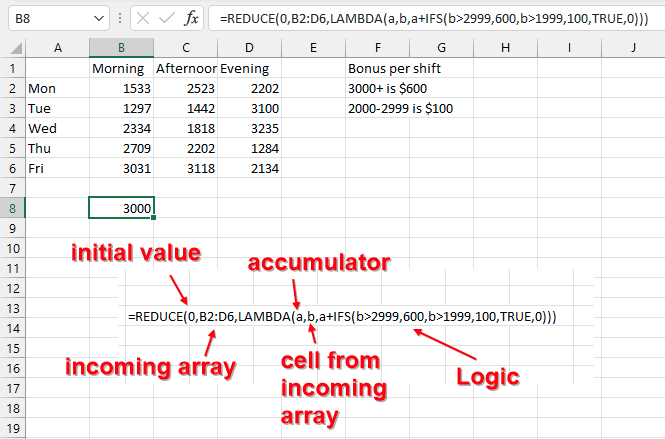Select the column J header
Viewport: 665px width, 439px height.
(x=633, y=47)
